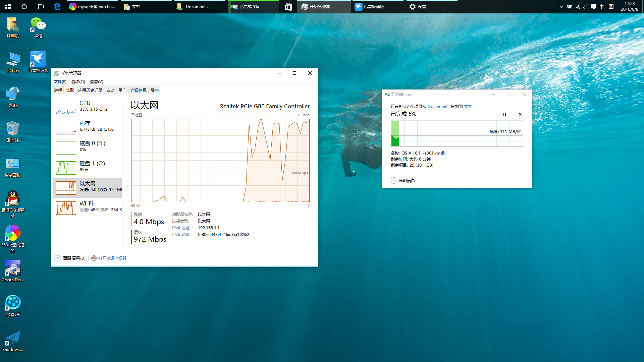644x362 pixels.
Task: Select the 此电脑 desktop icon
Action: point(13,62)
